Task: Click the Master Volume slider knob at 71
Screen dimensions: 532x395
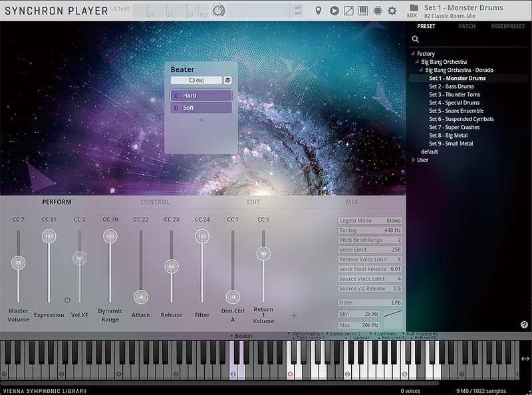Action: (19, 263)
